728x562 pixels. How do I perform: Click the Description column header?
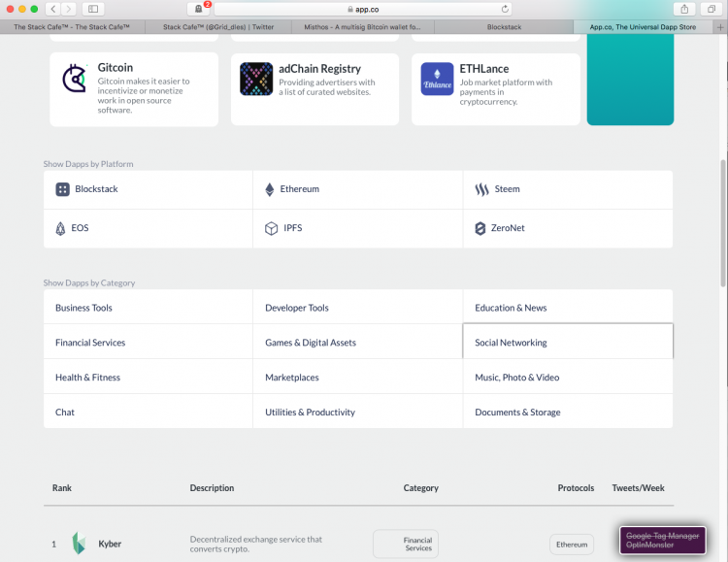[212, 487]
